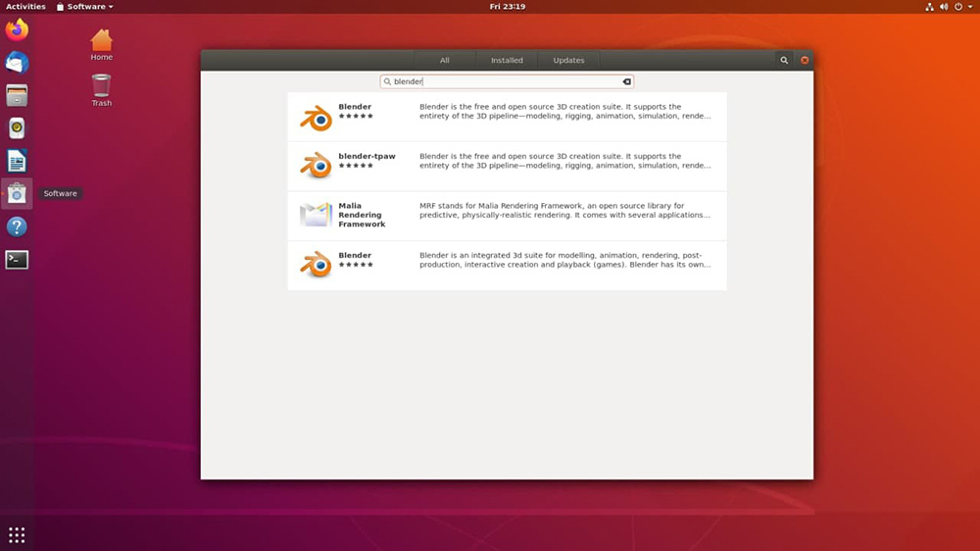Viewport: 980px width, 551px height.
Task: Toggle the search icon in header bar
Action: pyautogui.click(x=784, y=60)
